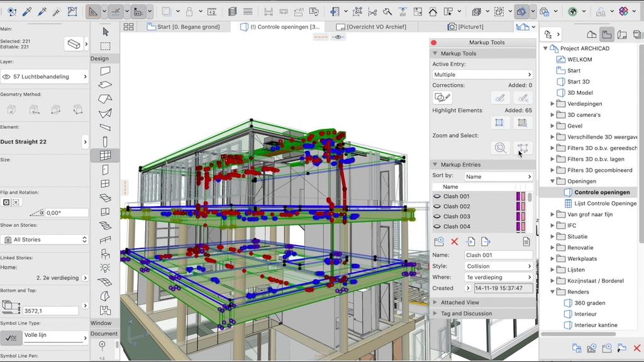Collapse the Renders folder in Navigator
Image resolution: width=644 pixels, height=362 pixels.
[x=552, y=292]
